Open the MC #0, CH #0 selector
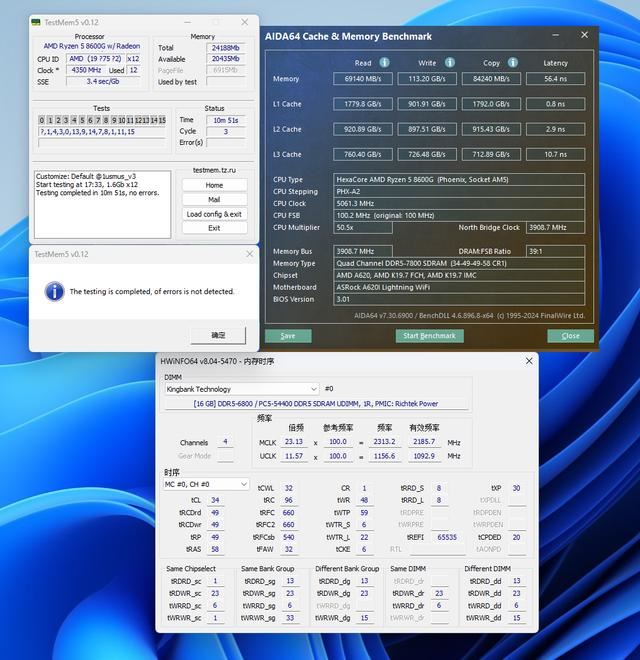 point(244,484)
